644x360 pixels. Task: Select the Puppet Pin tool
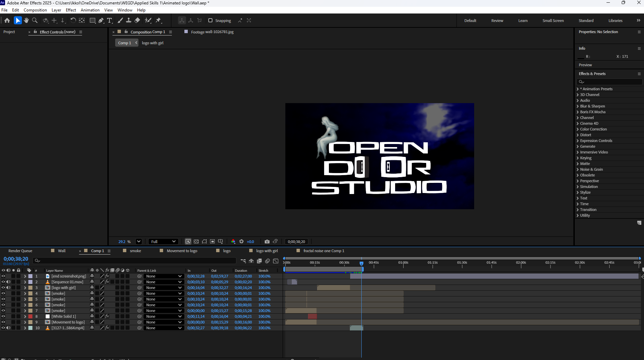click(158, 20)
